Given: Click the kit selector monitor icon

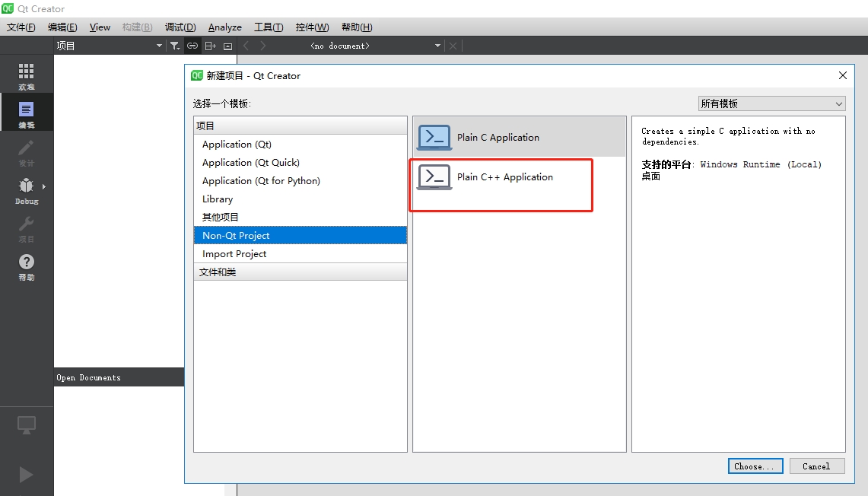Looking at the screenshot, I should 26,425.
